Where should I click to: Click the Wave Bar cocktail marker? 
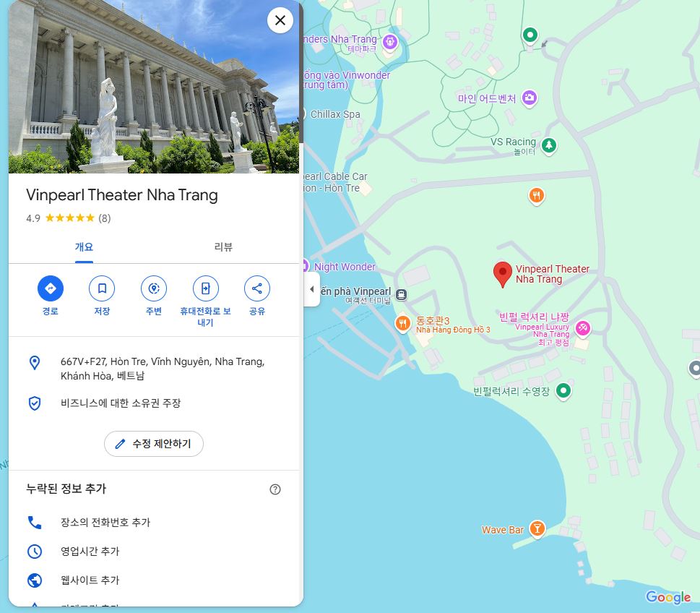[537, 529]
